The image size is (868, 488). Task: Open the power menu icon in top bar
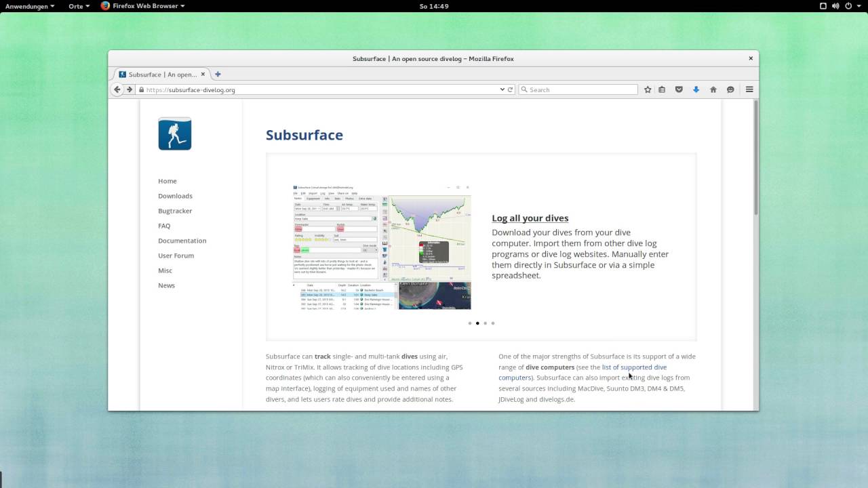tap(849, 6)
